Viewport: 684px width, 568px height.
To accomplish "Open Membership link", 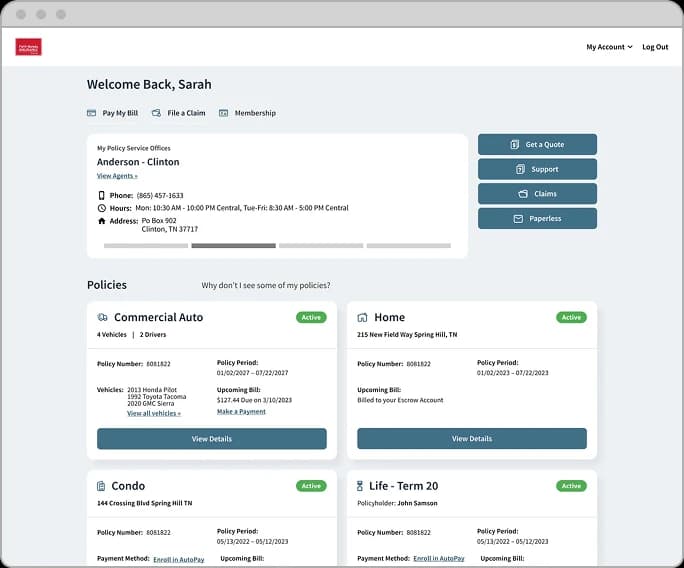I will click(255, 113).
